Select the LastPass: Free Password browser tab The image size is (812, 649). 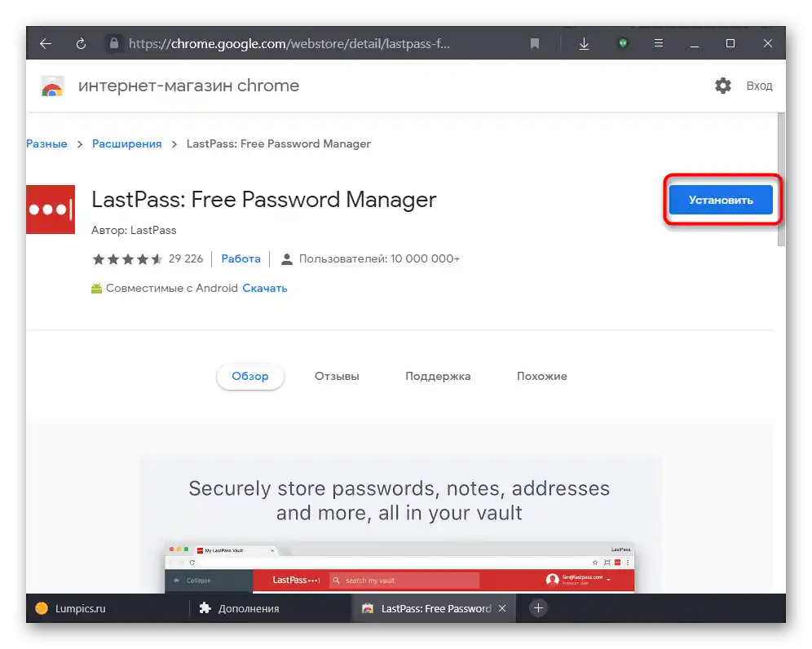434,608
